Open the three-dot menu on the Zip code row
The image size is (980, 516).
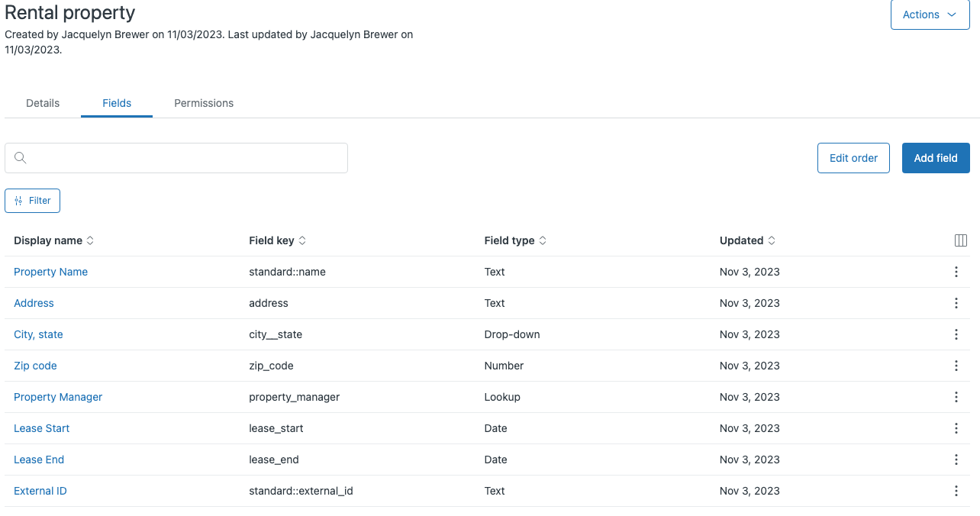click(956, 366)
